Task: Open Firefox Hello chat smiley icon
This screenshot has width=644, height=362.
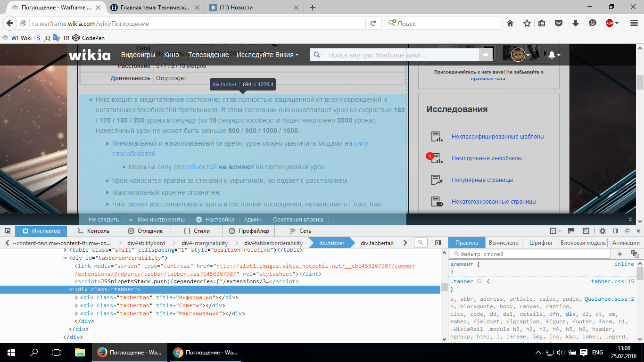Action: pyautogui.click(x=592, y=23)
